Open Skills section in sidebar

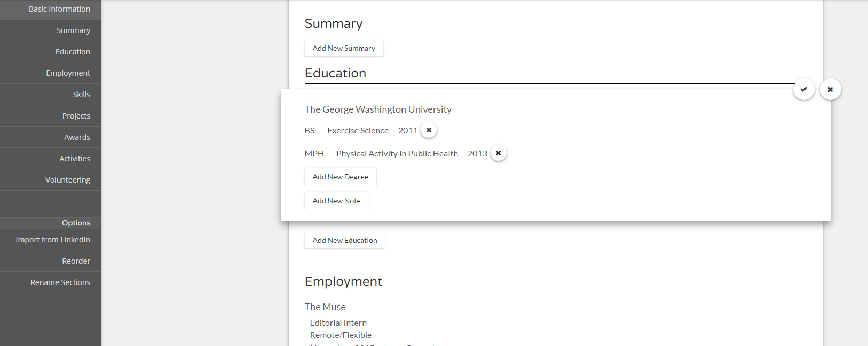click(x=50, y=95)
